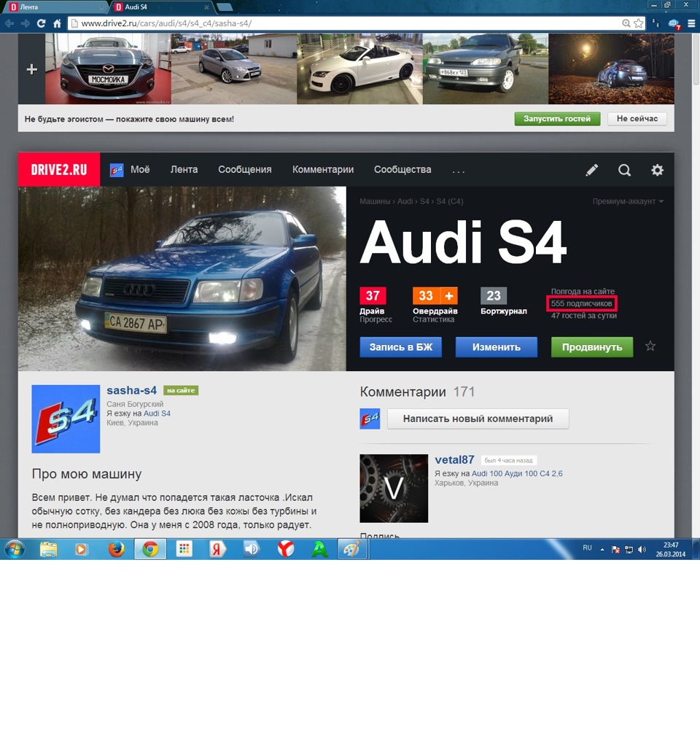
Task: Open Сообщения in the site navigation
Action: coord(244,170)
